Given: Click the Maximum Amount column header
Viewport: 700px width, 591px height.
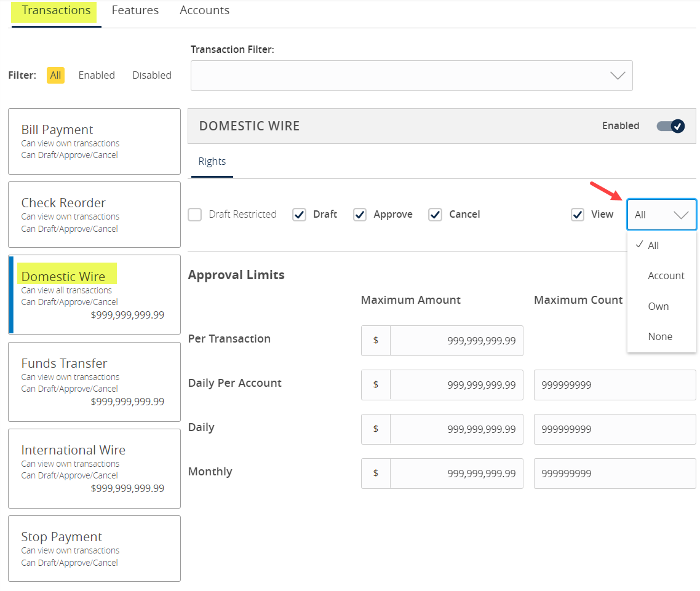Looking at the screenshot, I should point(411,300).
